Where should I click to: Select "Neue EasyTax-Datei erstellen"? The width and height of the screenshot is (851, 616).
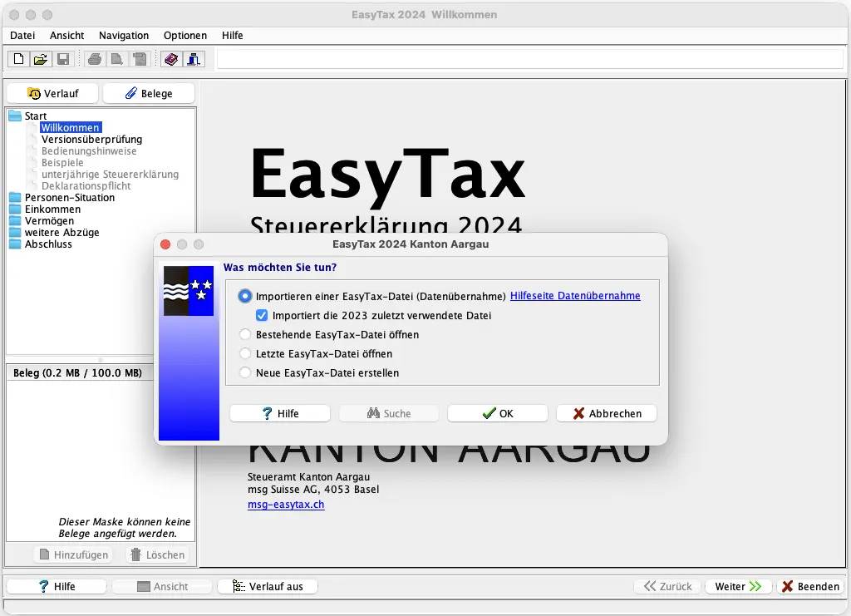pos(246,372)
